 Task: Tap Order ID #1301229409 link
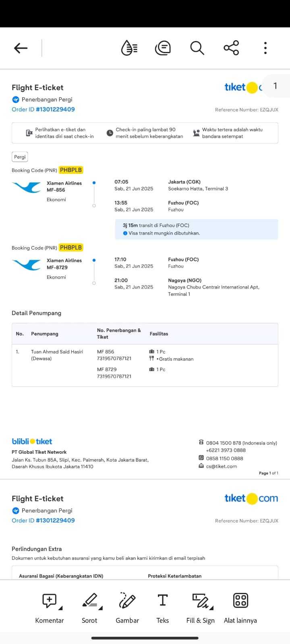pyautogui.click(x=43, y=109)
